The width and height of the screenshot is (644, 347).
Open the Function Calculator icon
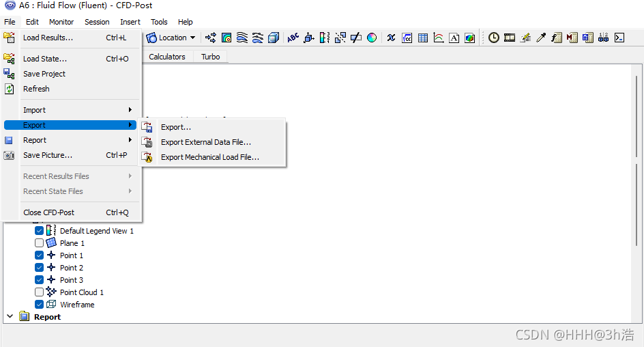(x=557, y=38)
